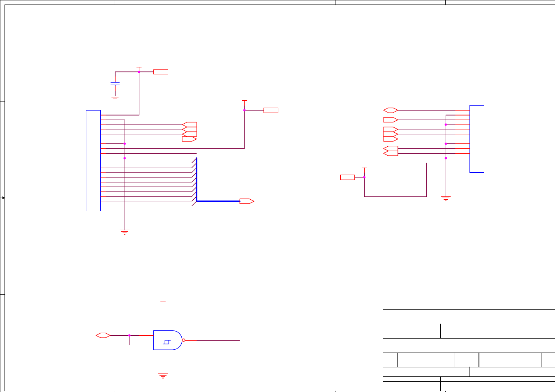
Task: Select the net label box left of right-side power symbol
Action: pyautogui.click(x=347, y=177)
